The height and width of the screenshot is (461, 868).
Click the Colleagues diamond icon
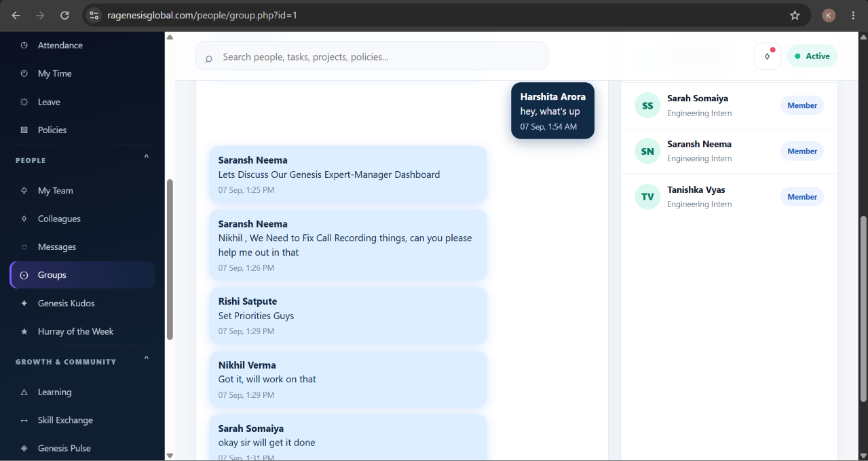pos(24,219)
